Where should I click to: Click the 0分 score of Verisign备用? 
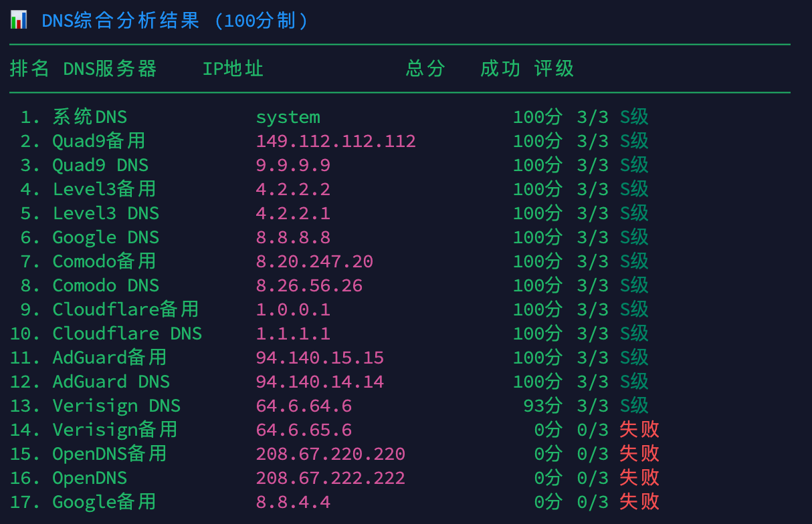[x=548, y=429]
